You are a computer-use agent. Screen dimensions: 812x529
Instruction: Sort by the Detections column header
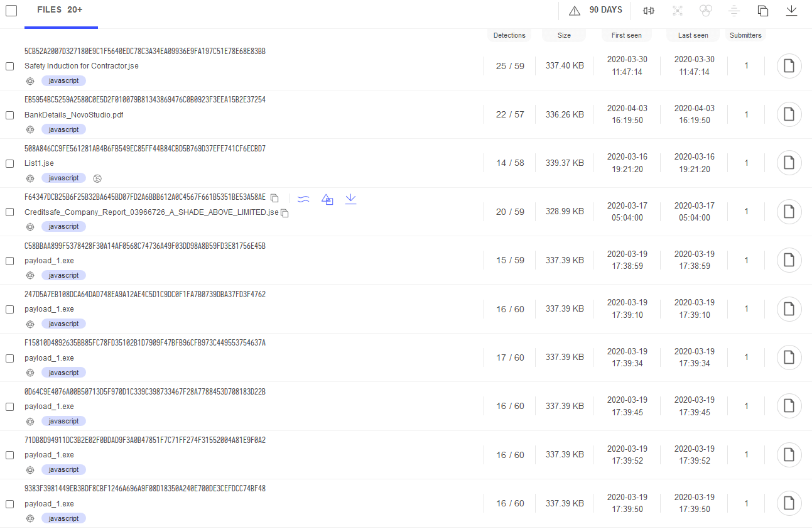click(509, 35)
